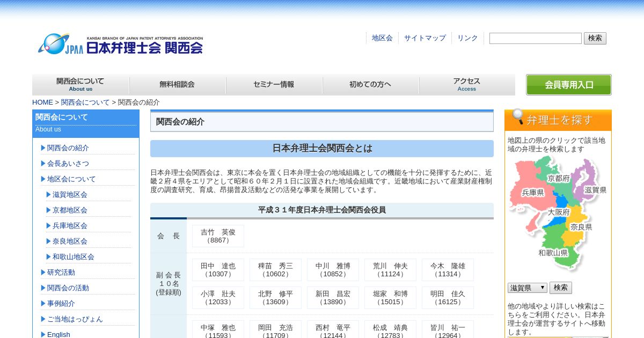Click the cell 中塚 雅也 (11593)
Image resolution: width=644 pixels, height=338 pixels.
click(x=218, y=329)
